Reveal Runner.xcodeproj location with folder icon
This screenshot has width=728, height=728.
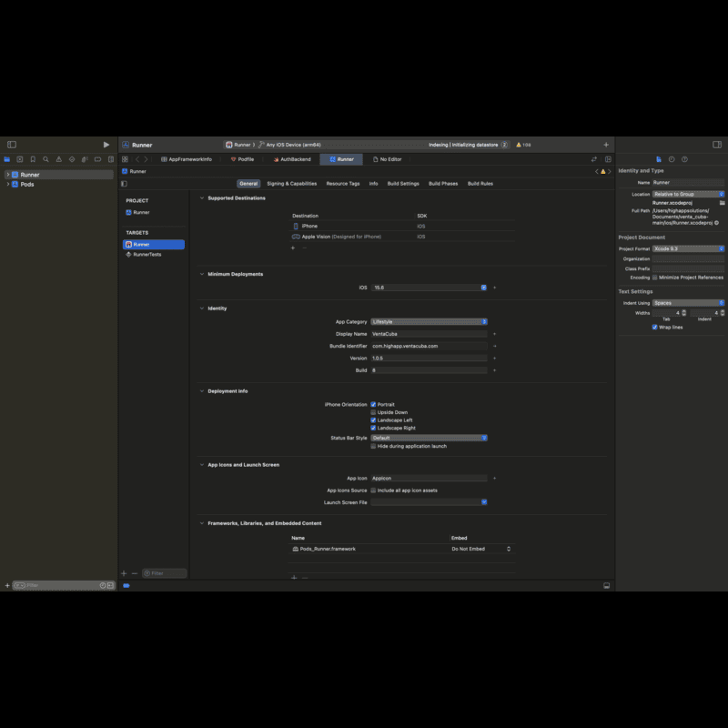pyautogui.click(x=721, y=203)
